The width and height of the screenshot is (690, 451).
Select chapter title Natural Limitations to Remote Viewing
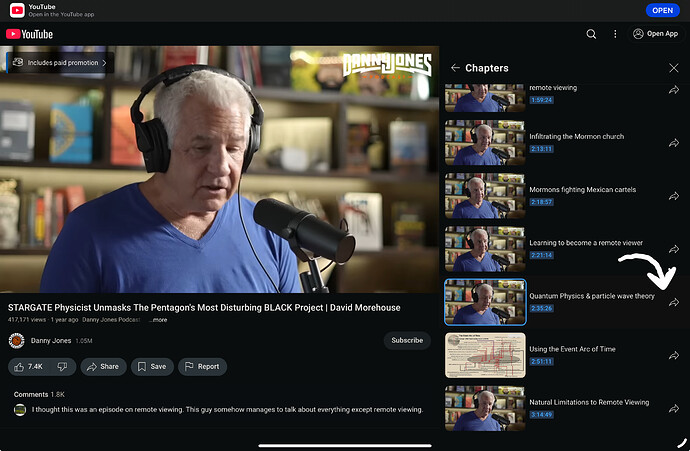[x=589, y=402]
